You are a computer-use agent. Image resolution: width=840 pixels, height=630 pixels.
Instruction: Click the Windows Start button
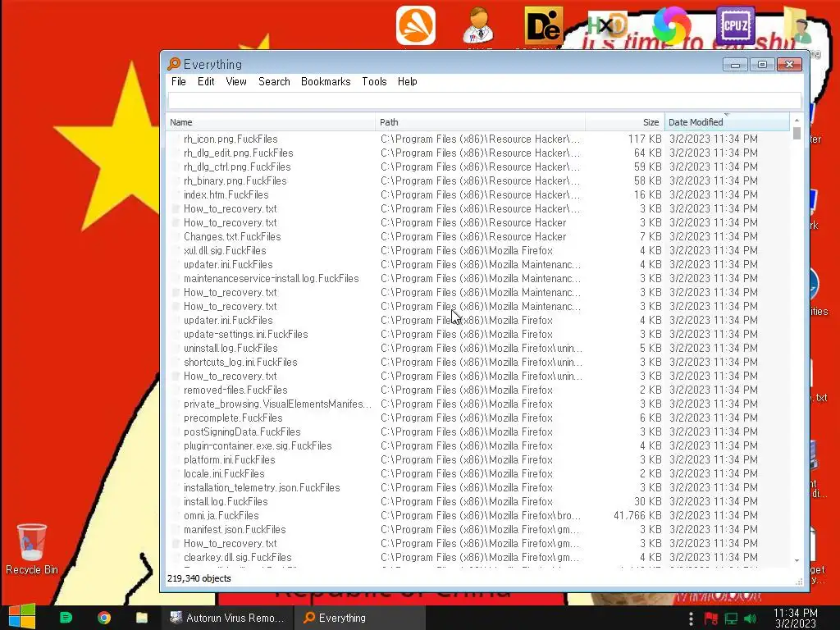pos(22,617)
